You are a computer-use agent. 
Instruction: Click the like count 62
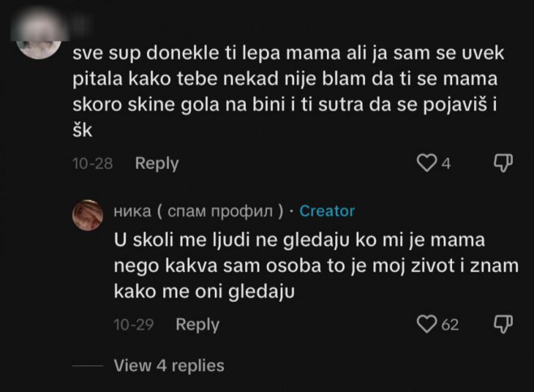450,324
